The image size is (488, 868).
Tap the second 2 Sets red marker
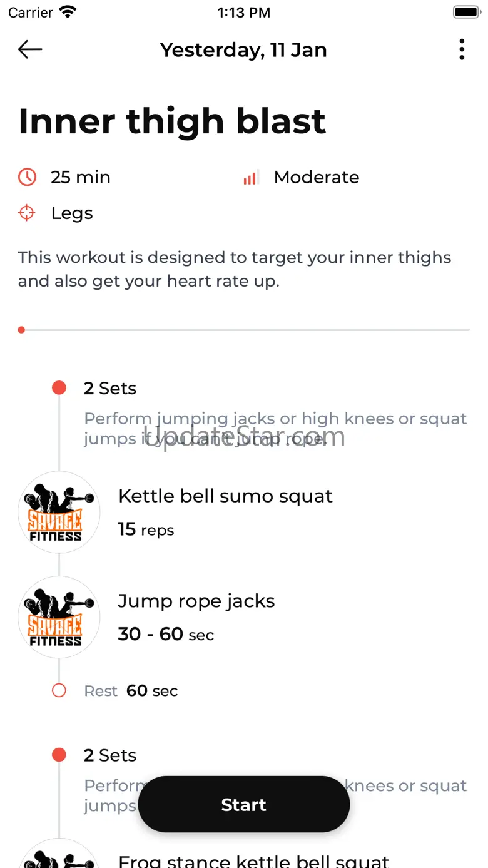tap(59, 755)
